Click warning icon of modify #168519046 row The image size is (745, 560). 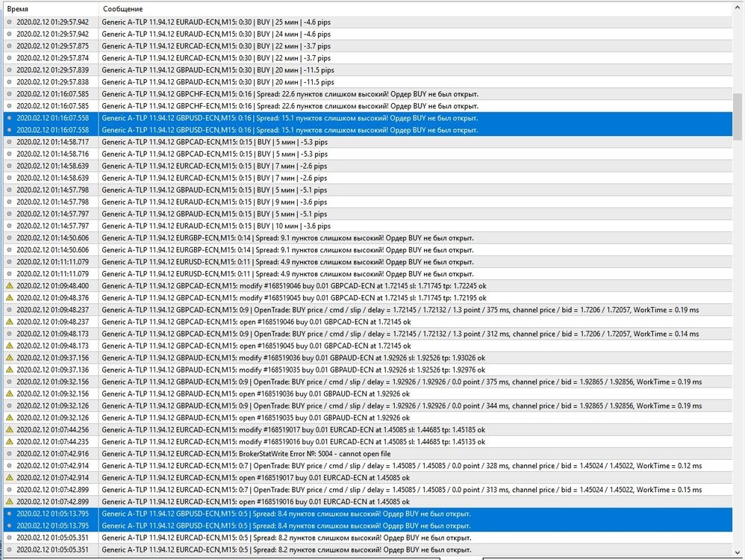pyautogui.click(x=9, y=286)
